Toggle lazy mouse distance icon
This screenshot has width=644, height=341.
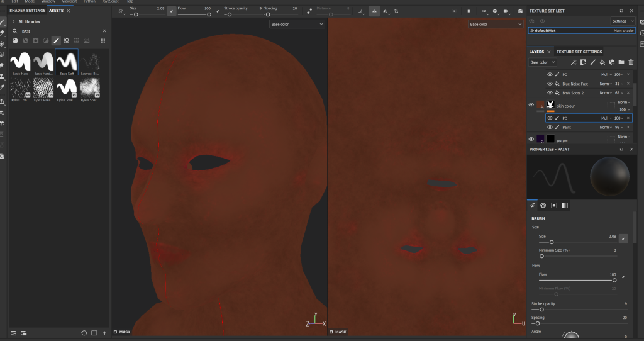coord(309,11)
